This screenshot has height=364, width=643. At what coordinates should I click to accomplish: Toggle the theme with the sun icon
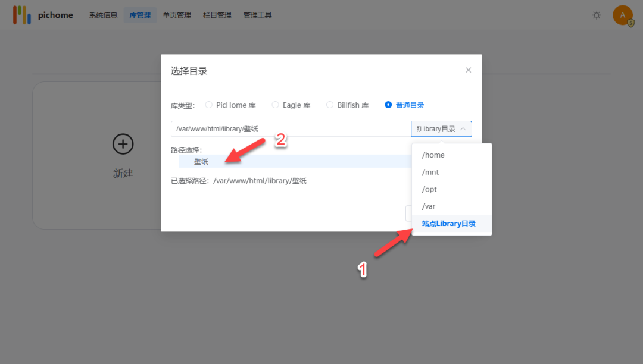click(597, 15)
